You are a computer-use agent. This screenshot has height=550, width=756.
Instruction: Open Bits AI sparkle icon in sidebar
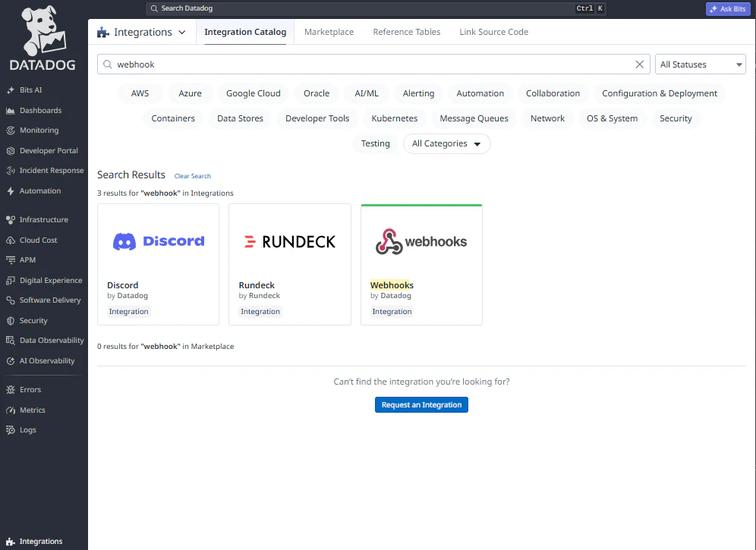pyautogui.click(x=11, y=90)
